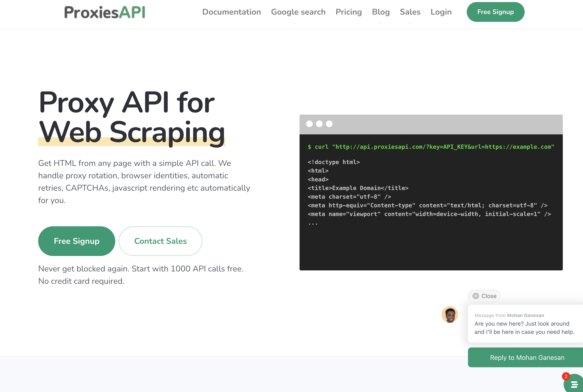Click the Contact Sales button

pos(160,241)
